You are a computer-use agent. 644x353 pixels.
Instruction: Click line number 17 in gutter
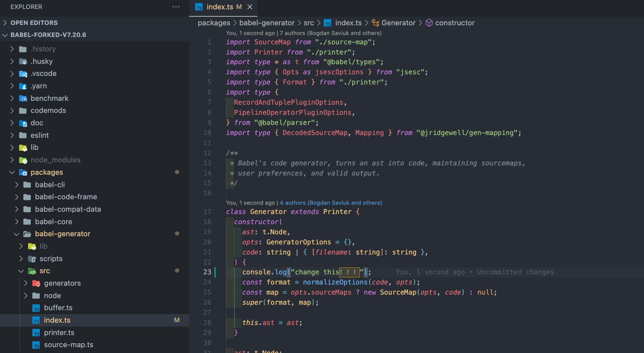coord(207,212)
